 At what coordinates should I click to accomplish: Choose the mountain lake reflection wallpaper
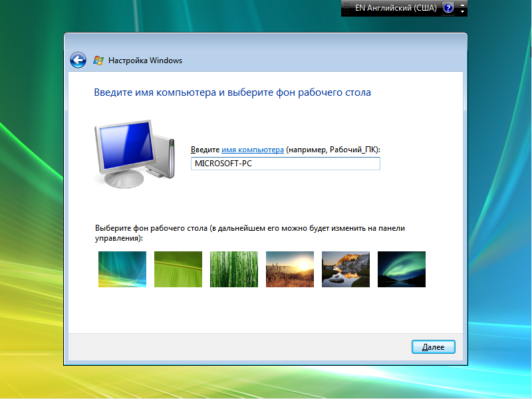(x=346, y=269)
